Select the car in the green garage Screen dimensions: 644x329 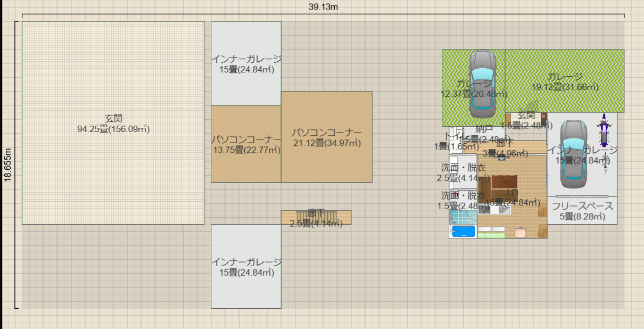(x=482, y=84)
